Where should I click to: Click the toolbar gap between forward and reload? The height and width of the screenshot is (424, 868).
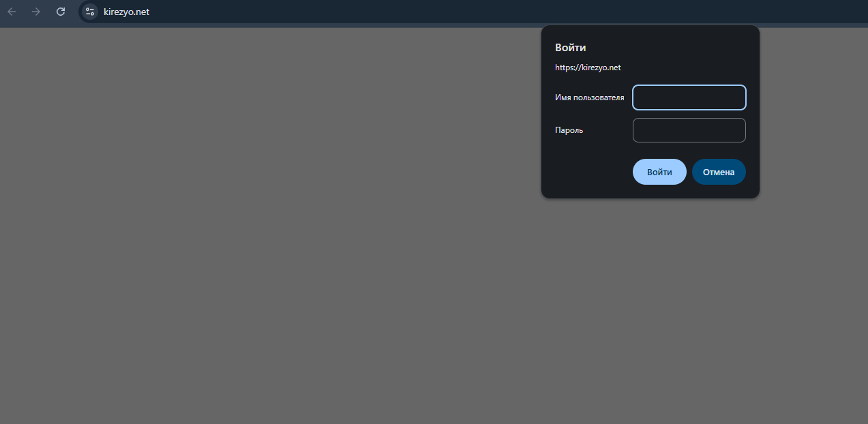pyautogui.click(x=48, y=12)
